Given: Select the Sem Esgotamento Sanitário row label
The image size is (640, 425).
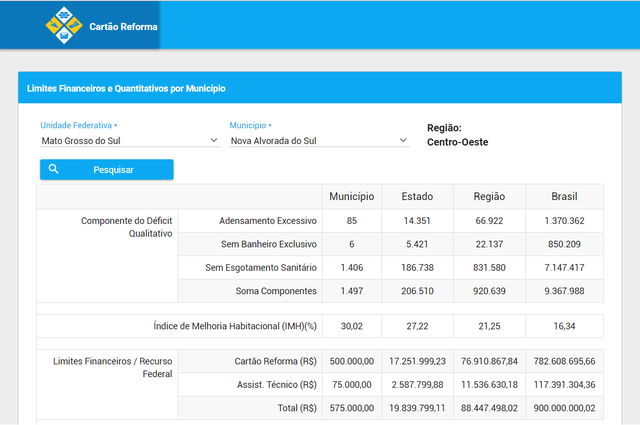Looking at the screenshot, I should (x=261, y=267).
